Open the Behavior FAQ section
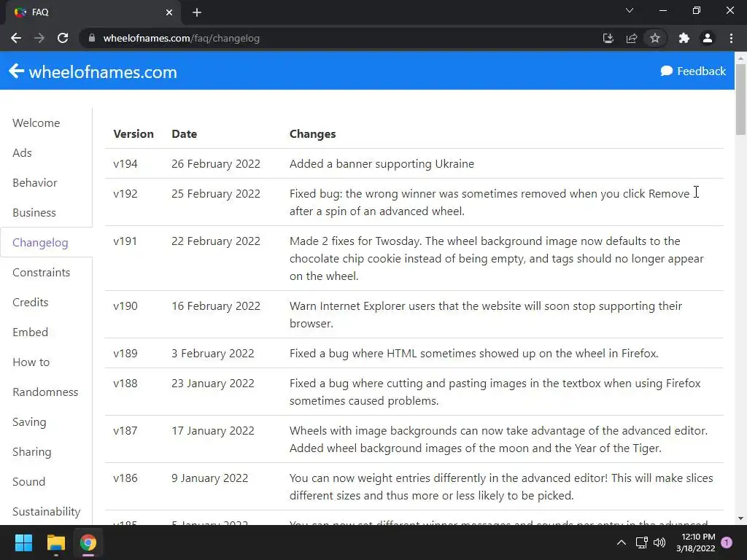 [35, 183]
